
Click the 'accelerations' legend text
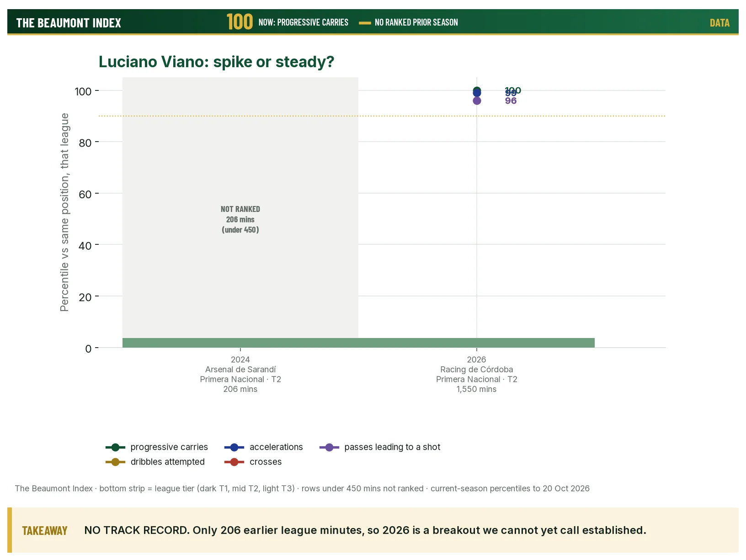[276, 447]
